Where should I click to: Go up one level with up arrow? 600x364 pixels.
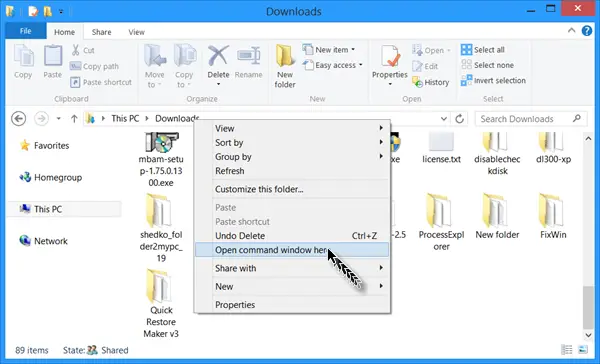tap(74, 119)
